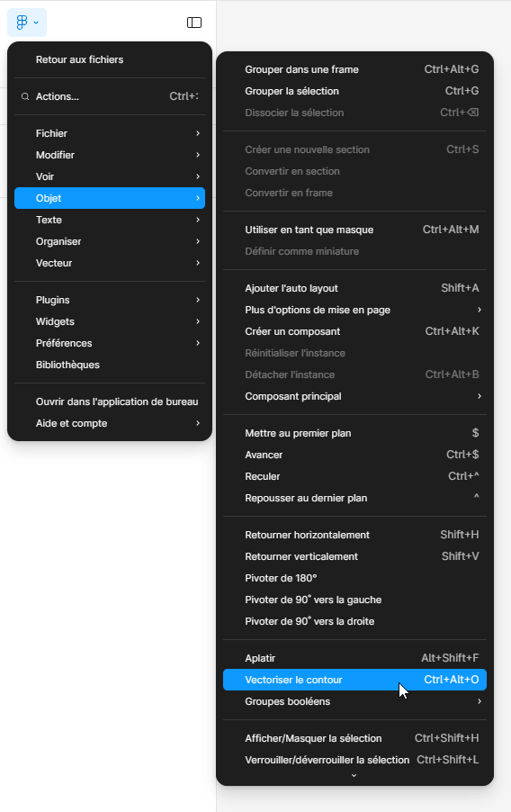Select Grouper la sélection
511x812 pixels.
[x=354, y=91]
